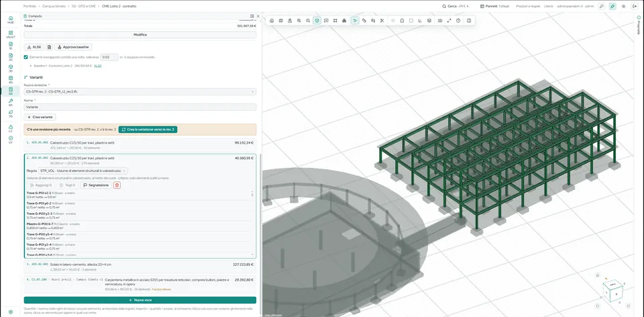
Task: Click Approva baseline button
Action: 73,47
